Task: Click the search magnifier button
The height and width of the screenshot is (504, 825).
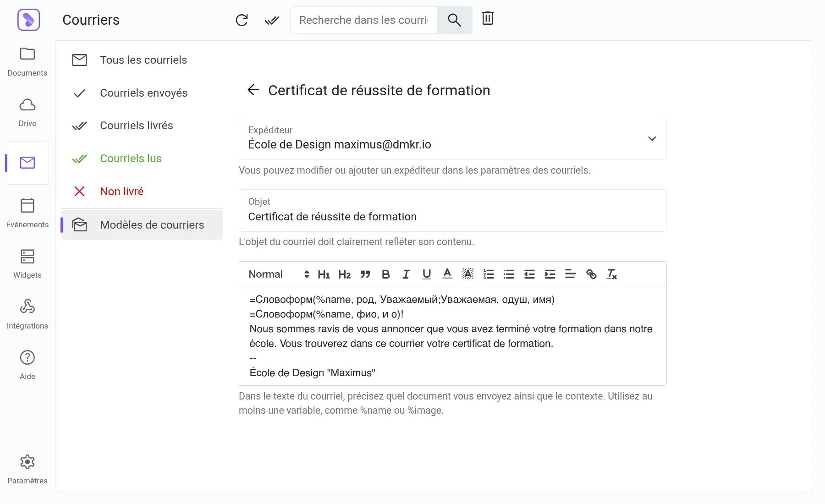Action: coord(454,20)
